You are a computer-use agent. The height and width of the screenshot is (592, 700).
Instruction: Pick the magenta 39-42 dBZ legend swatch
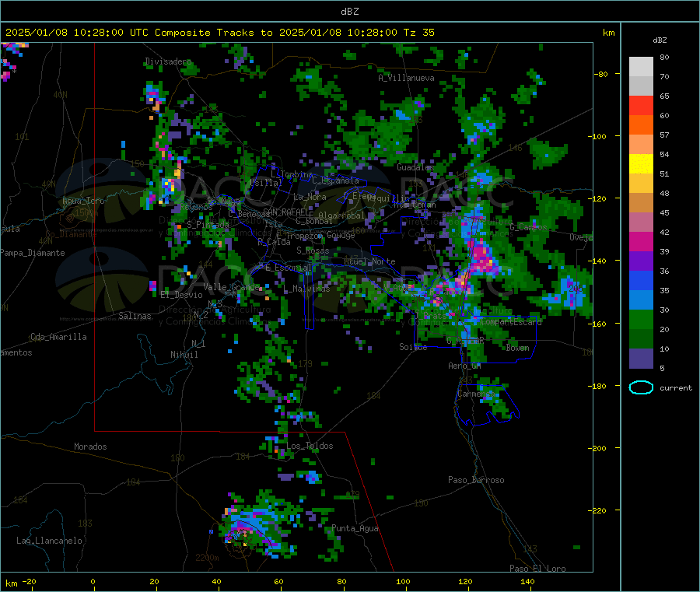tap(641, 241)
